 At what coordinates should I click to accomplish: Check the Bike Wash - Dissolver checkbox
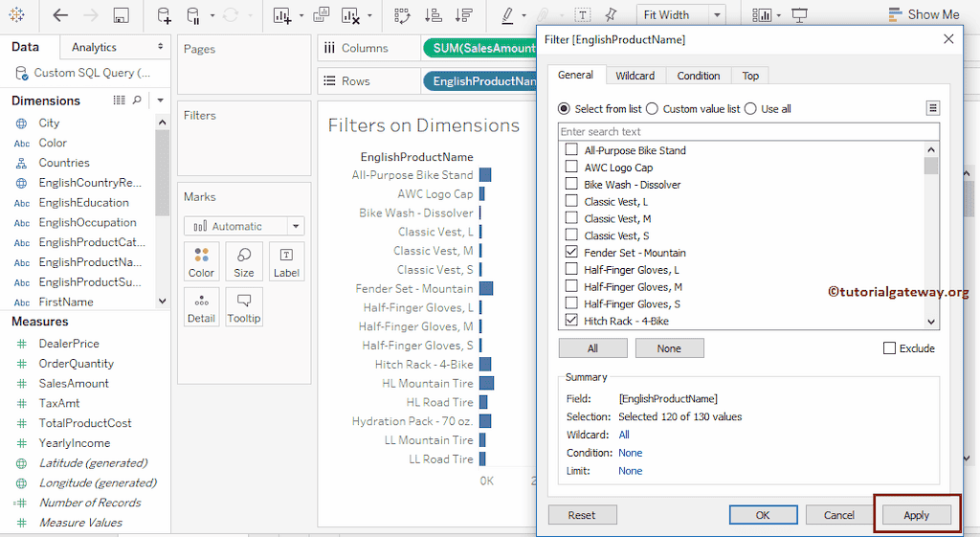pos(571,183)
